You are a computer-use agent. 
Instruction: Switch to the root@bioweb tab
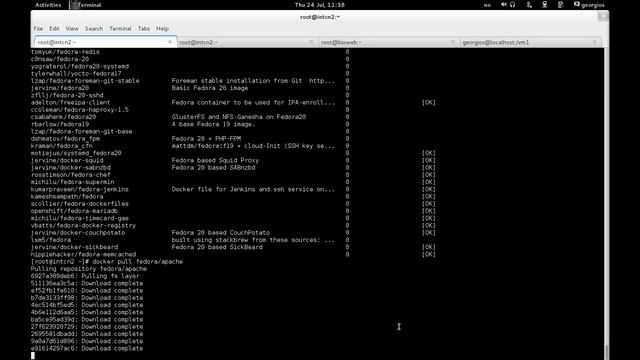[x=389, y=42]
